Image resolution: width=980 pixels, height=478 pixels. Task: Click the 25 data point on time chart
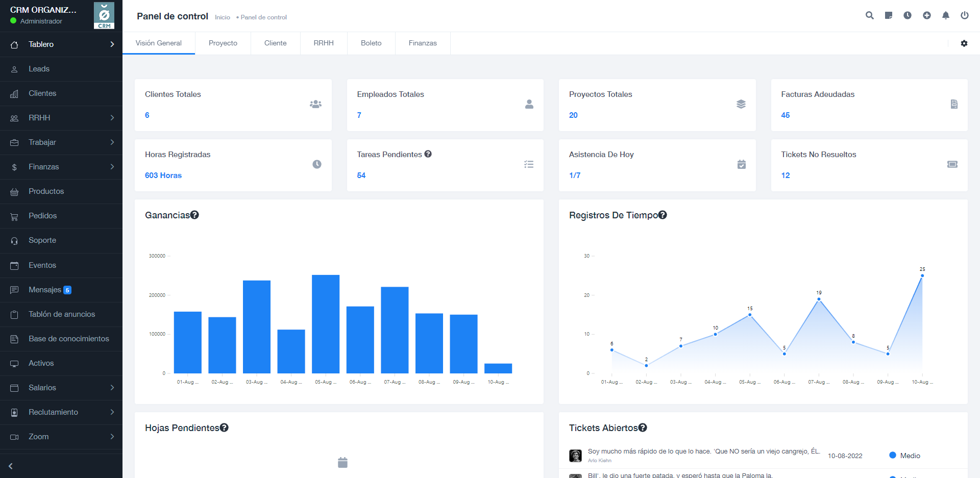tap(922, 275)
